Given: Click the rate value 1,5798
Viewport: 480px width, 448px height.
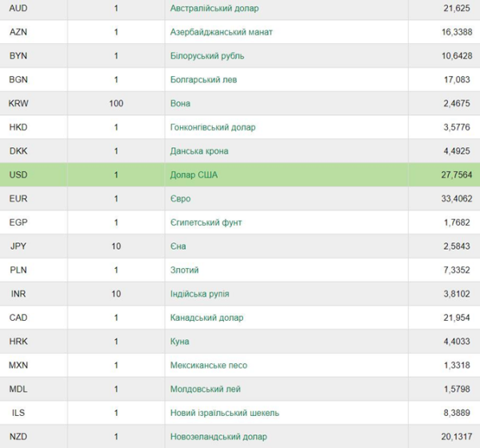Looking at the screenshot, I should click(457, 390).
